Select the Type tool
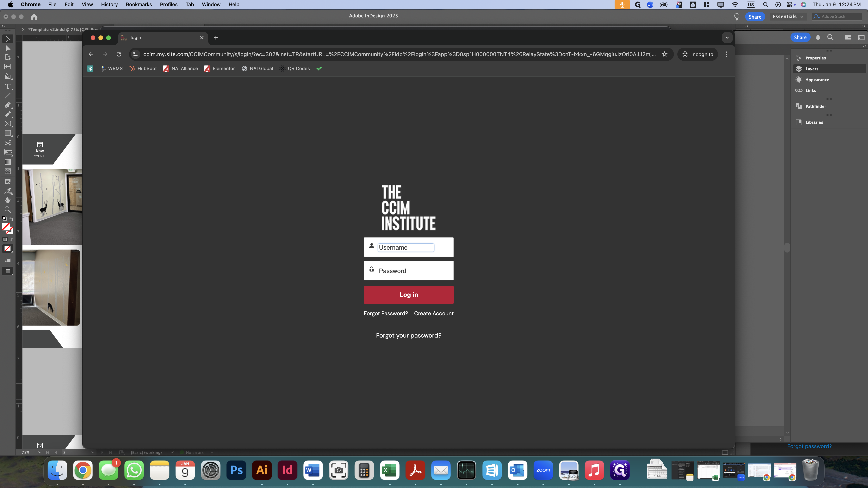The height and width of the screenshot is (488, 868). (x=7, y=87)
